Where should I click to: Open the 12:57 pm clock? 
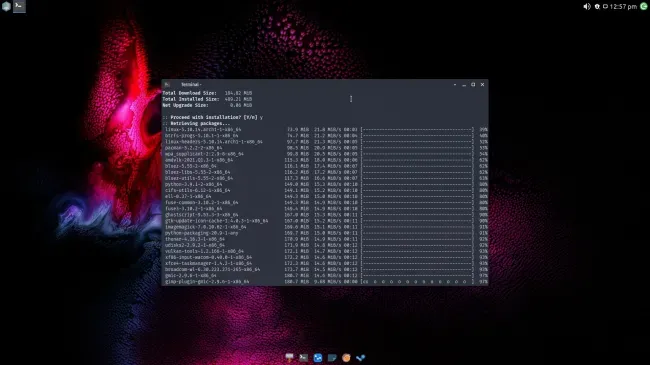coord(623,6)
